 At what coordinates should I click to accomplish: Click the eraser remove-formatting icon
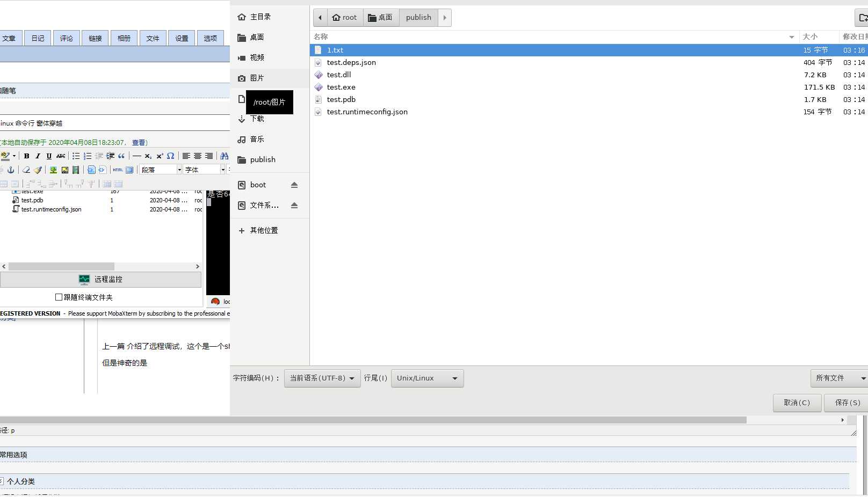click(x=26, y=170)
